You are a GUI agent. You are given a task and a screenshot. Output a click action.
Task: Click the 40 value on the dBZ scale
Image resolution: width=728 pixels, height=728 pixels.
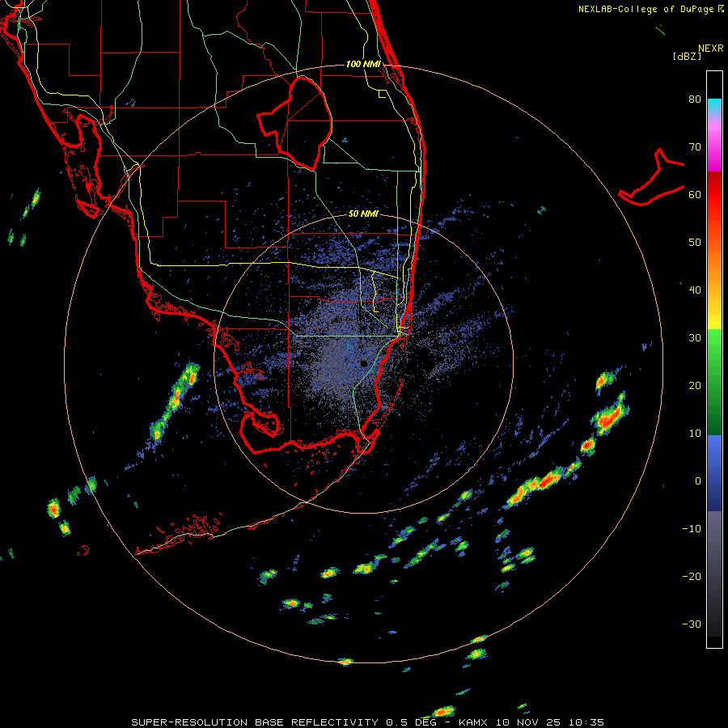coord(695,290)
